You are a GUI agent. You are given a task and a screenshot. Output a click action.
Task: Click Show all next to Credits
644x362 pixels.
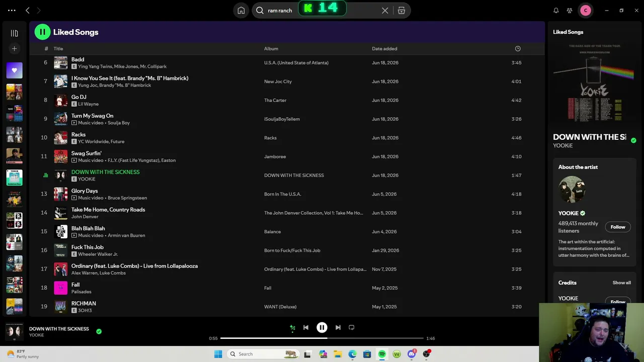point(621,283)
